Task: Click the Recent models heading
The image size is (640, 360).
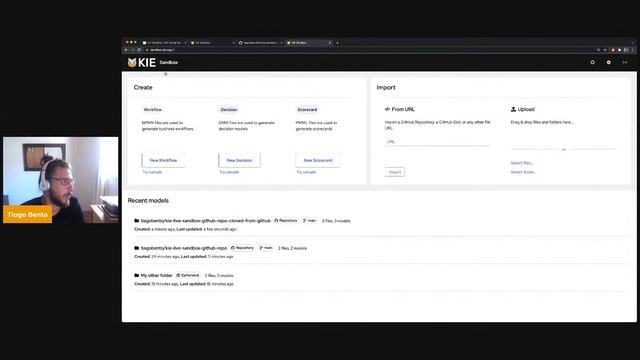Action: (148, 201)
